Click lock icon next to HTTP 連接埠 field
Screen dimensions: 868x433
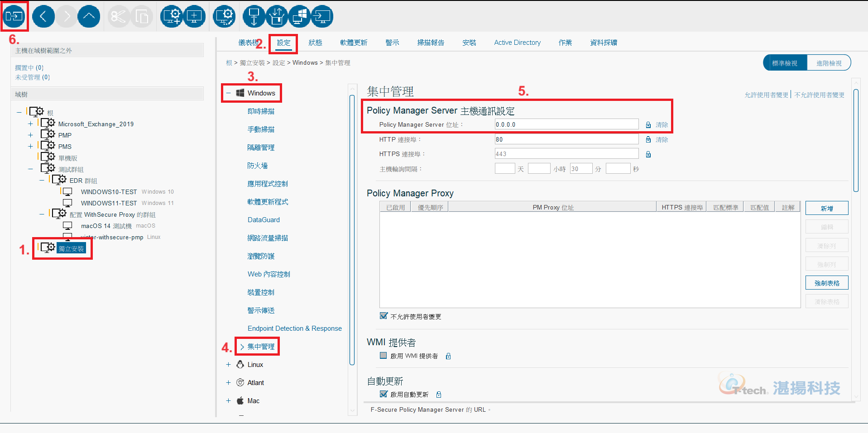[x=648, y=139]
